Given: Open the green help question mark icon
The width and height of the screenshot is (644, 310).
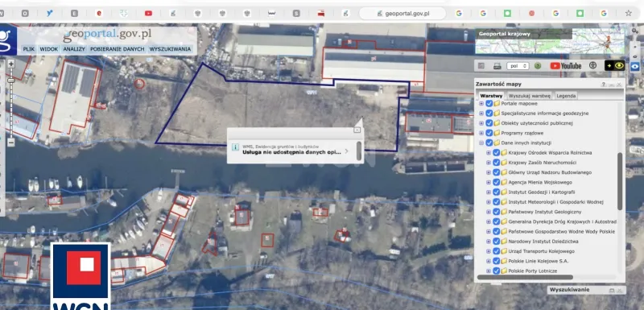Looking at the screenshot, I should [x=537, y=66].
